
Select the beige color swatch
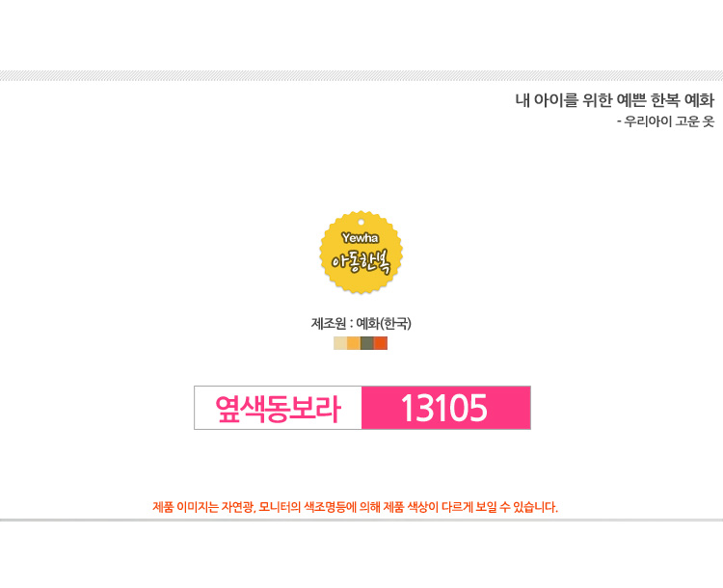click(x=340, y=343)
